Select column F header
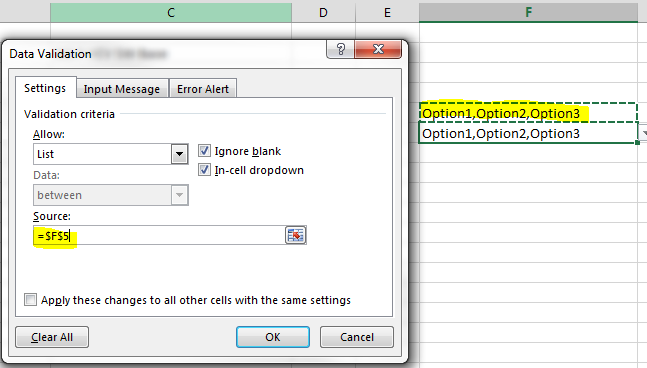Screen dimensions: 647x368 click(x=529, y=12)
